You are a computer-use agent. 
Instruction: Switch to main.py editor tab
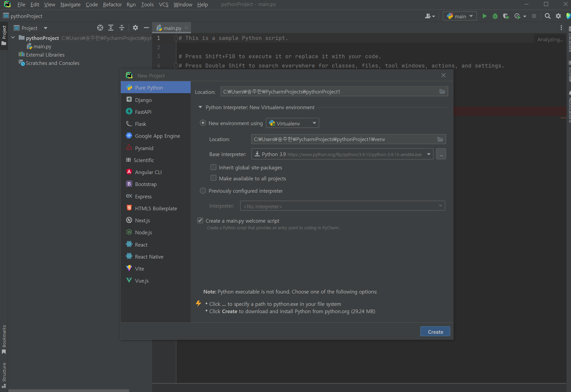172,28
